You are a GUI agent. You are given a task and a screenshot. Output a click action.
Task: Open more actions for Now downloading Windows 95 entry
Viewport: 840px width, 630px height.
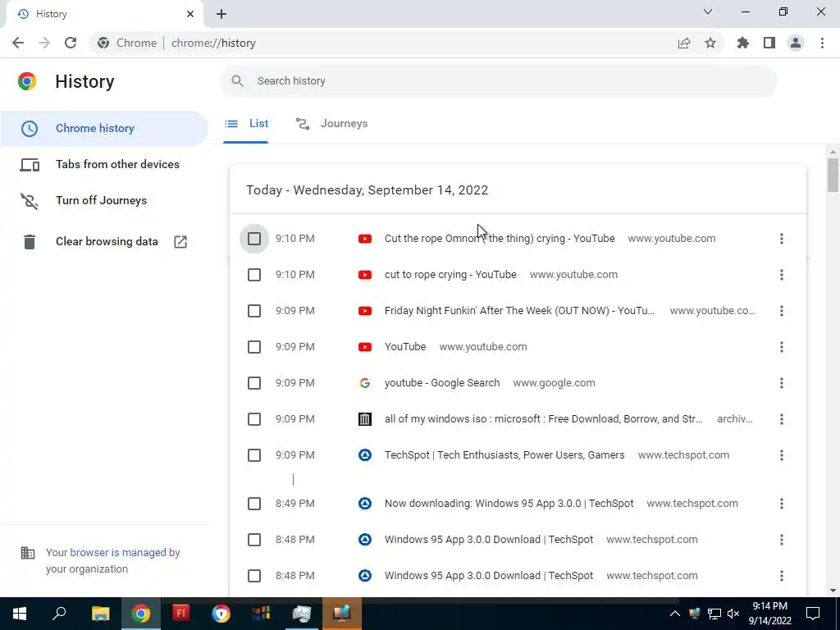tap(782, 504)
